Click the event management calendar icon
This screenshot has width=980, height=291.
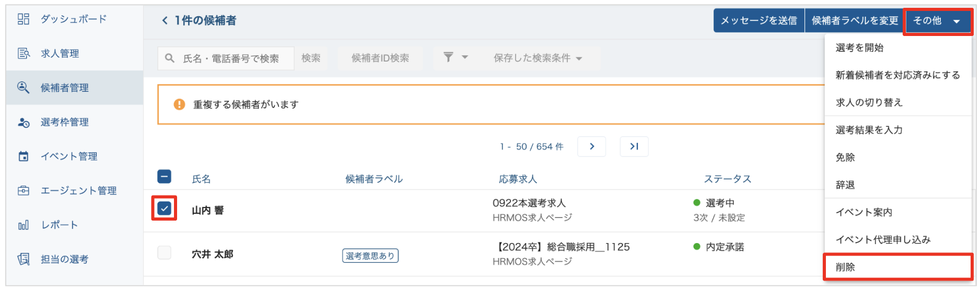pos(24,156)
